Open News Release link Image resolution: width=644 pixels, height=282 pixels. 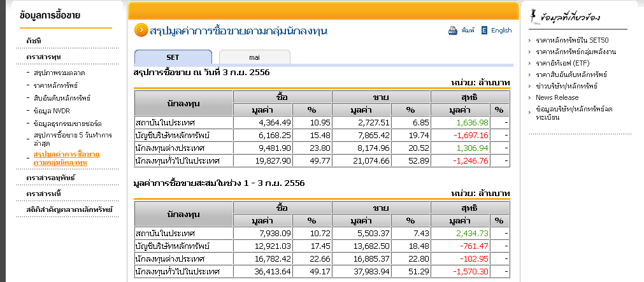(x=557, y=97)
